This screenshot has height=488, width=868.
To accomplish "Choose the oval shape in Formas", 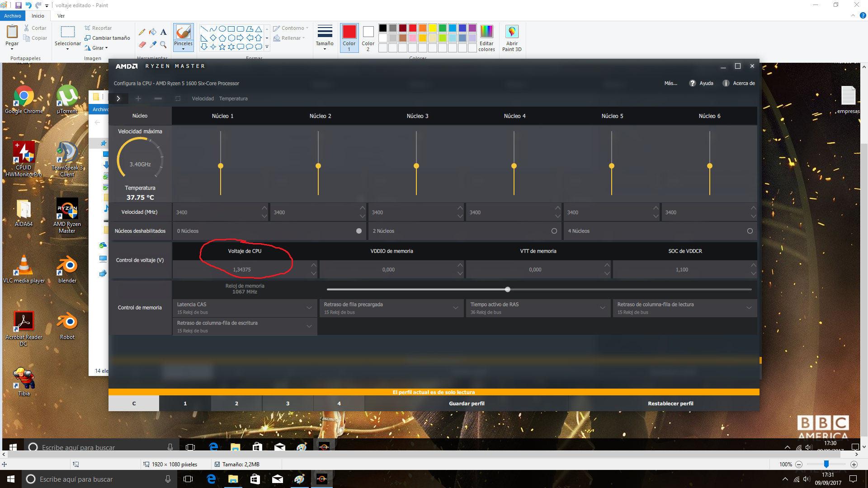I will (222, 29).
